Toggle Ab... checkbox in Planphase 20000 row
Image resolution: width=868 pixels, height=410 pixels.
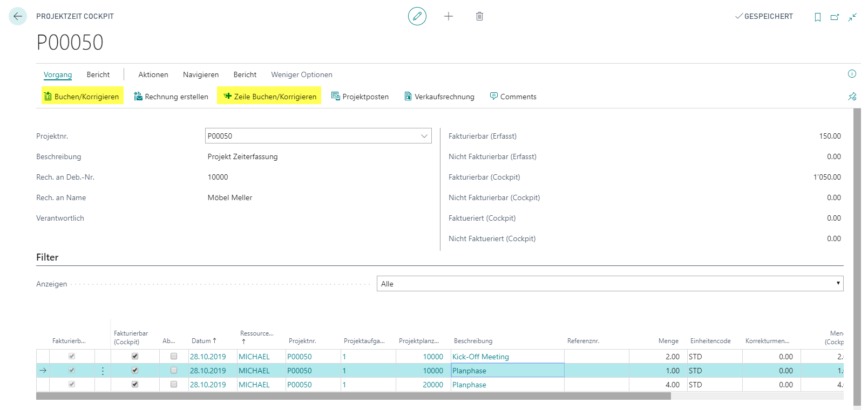[x=174, y=384]
